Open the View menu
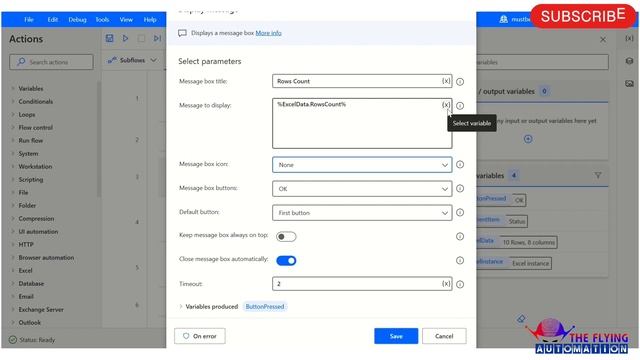This screenshot has height=360, width=640. click(x=126, y=20)
